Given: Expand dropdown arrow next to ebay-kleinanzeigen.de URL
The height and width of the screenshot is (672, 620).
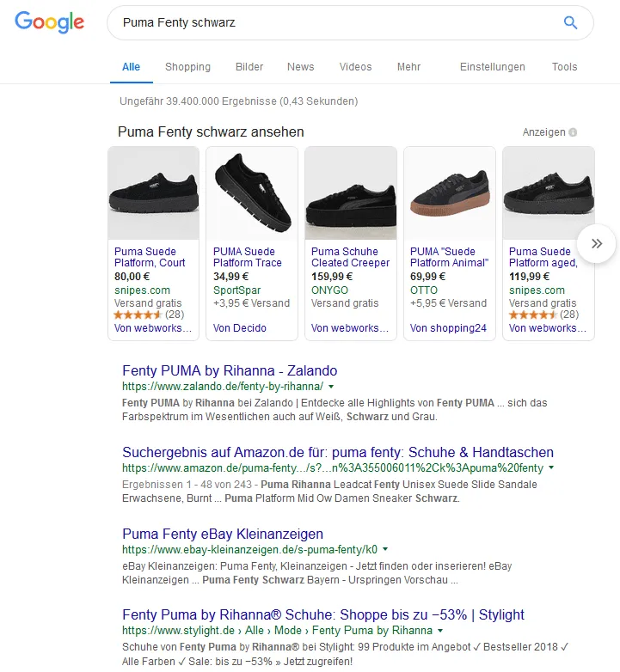Looking at the screenshot, I should tap(385, 549).
